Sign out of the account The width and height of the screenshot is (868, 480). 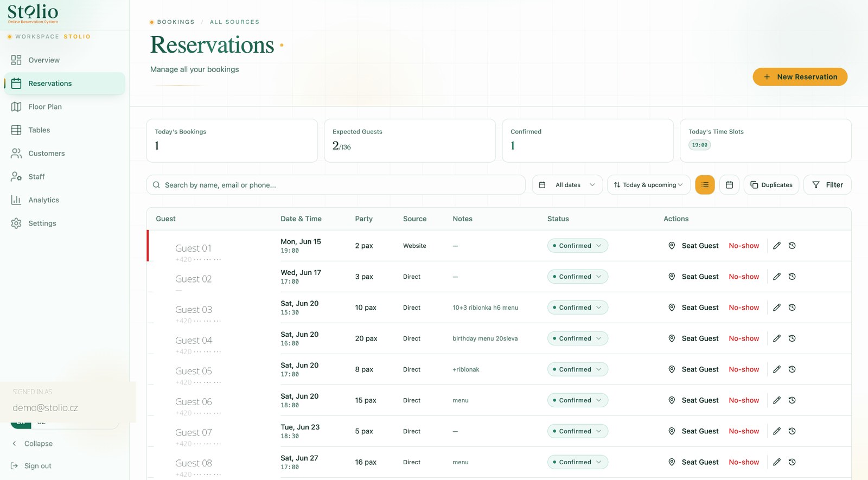coord(31,466)
